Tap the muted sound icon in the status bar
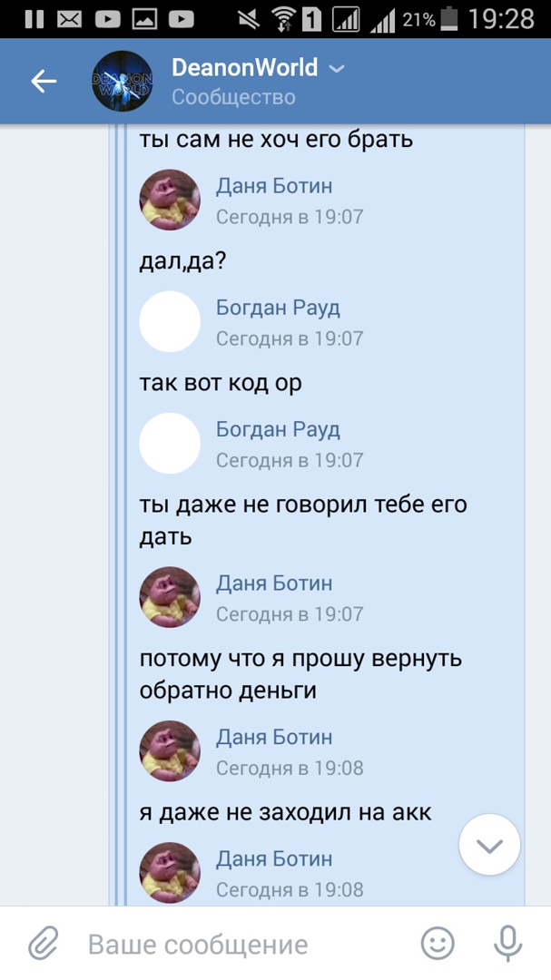Viewport: 551px width, 980px height. click(248, 19)
